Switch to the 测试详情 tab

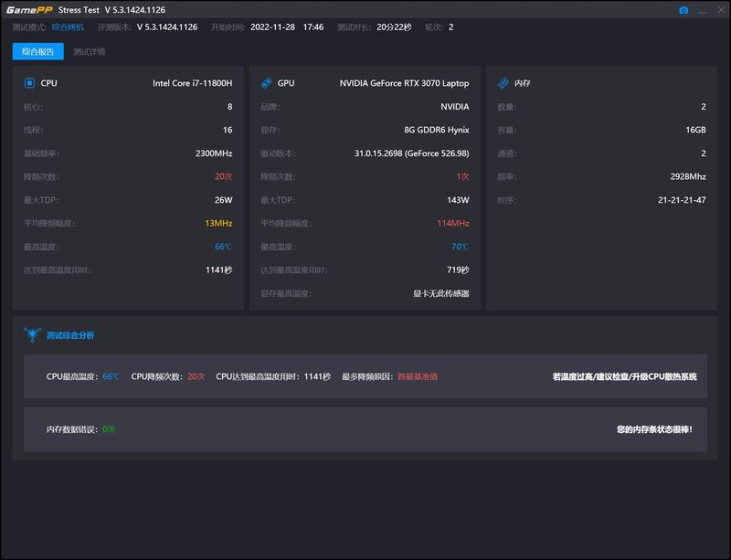click(89, 52)
